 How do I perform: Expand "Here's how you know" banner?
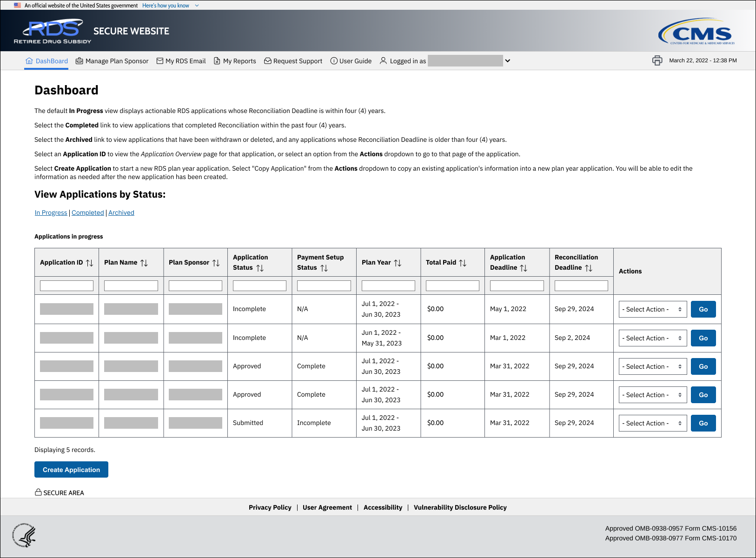point(170,6)
